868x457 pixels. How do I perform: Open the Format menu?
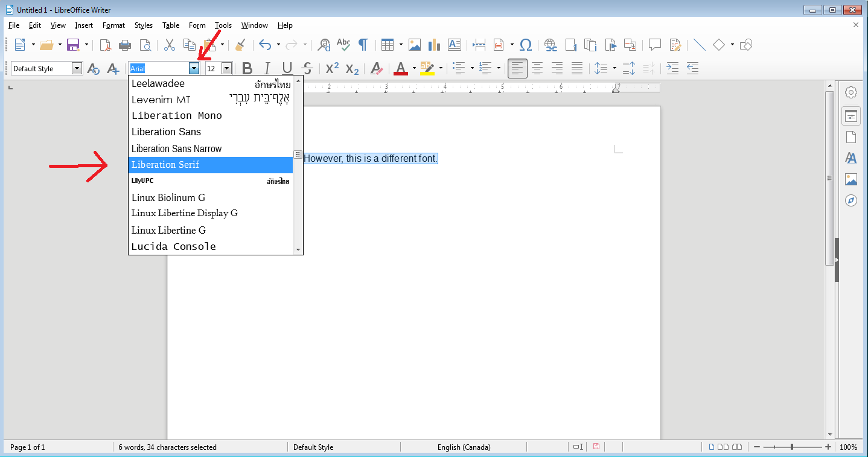[113, 25]
